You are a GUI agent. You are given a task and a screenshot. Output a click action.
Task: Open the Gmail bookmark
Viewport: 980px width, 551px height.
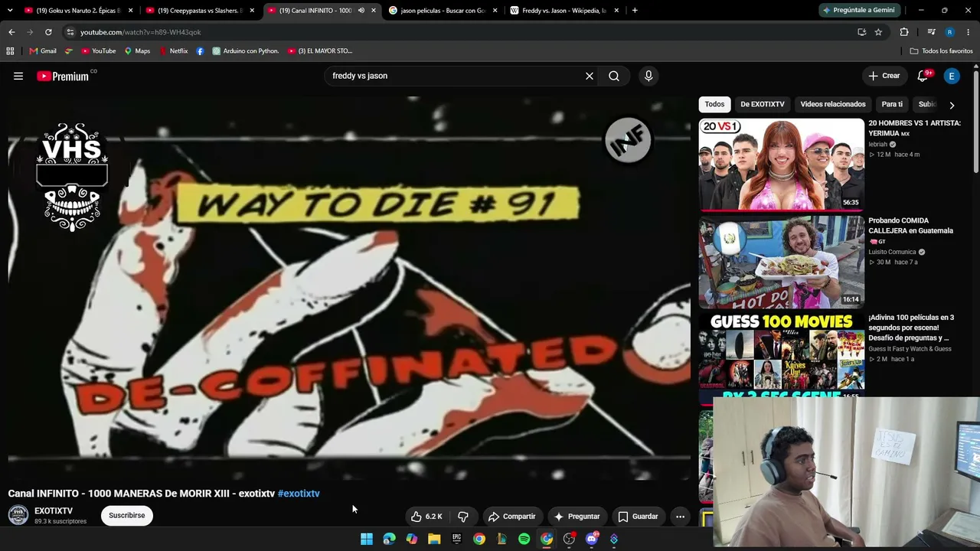point(43,51)
